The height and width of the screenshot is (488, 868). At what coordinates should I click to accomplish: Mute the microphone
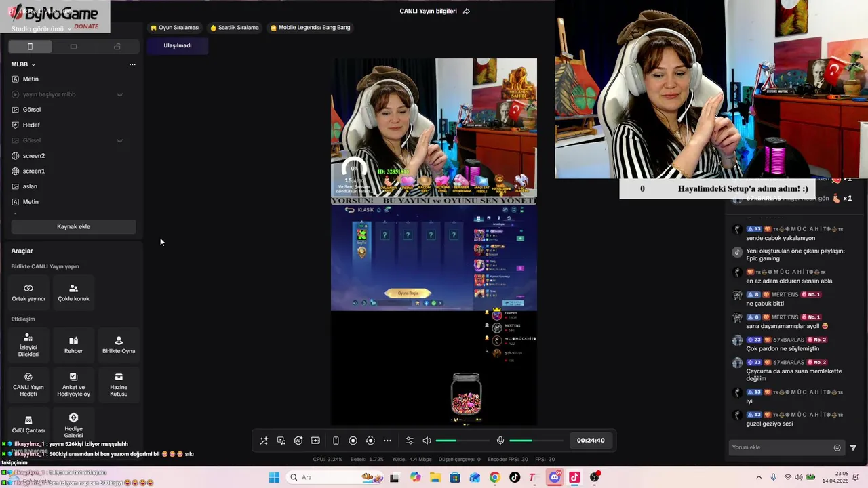(500, 441)
